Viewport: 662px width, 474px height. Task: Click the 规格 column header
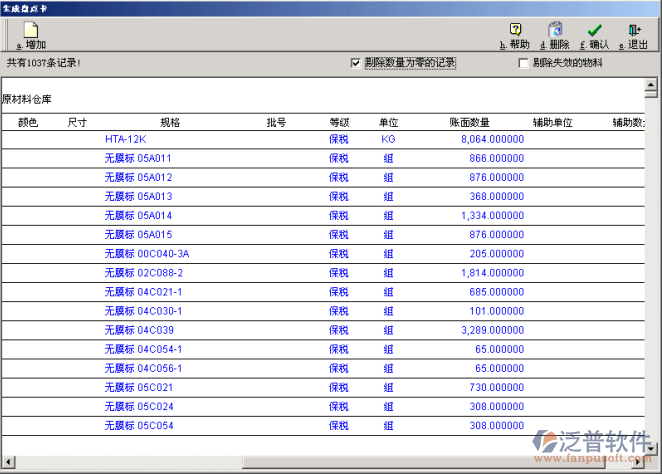[x=170, y=122]
